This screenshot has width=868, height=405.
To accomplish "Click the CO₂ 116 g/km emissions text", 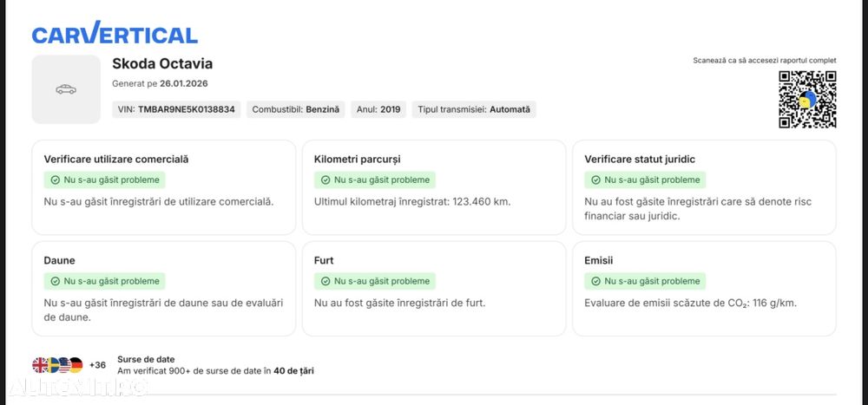I will coord(691,304).
